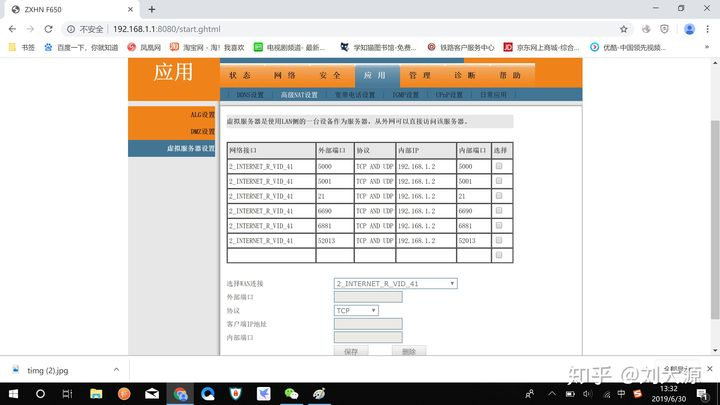Viewport: 720px width, 405px height.
Task: Open a new browser tab
Action: [152, 9]
